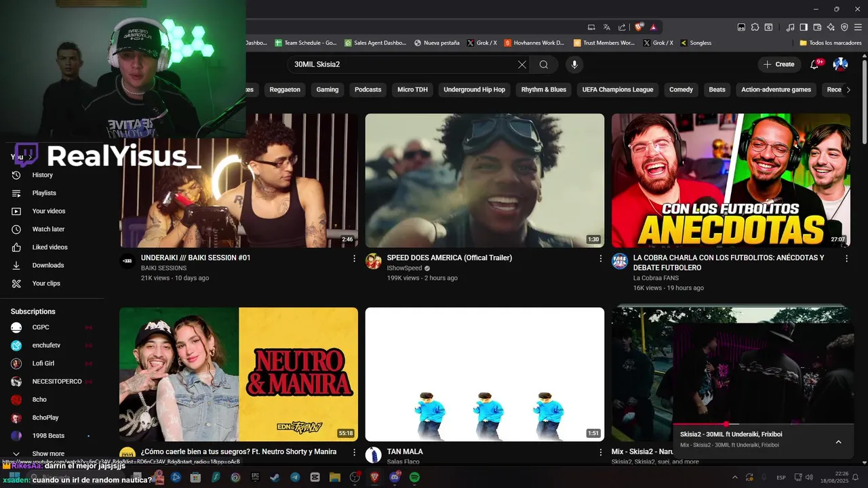Click the share page icon in address bar

tap(622, 27)
